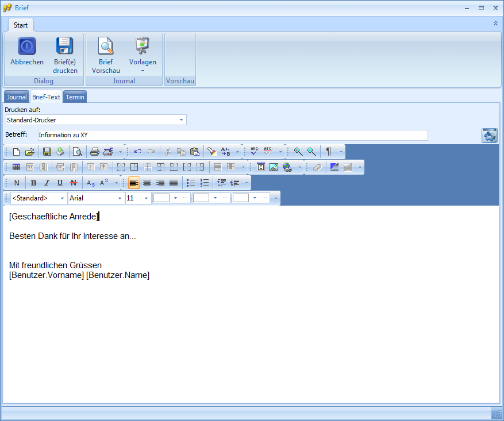The image size is (504, 421).
Task: Insert an image using the picture icon
Action: click(274, 167)
